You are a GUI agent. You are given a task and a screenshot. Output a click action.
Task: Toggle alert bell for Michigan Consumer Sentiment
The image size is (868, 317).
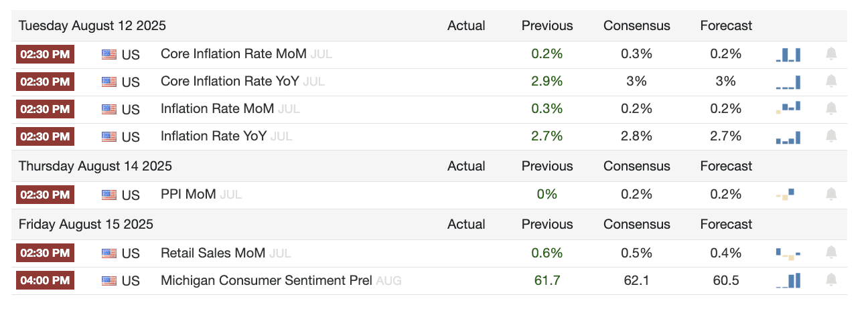pos(830,280)
